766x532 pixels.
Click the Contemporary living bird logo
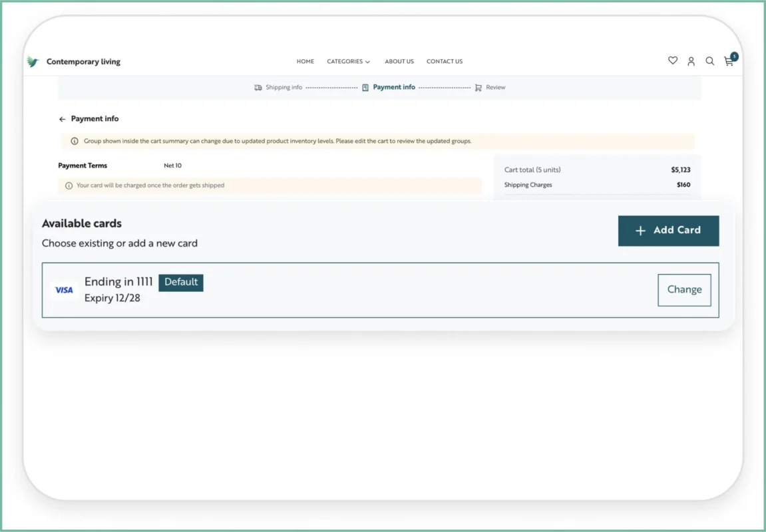pyautogui.click(x=33, y=62)
